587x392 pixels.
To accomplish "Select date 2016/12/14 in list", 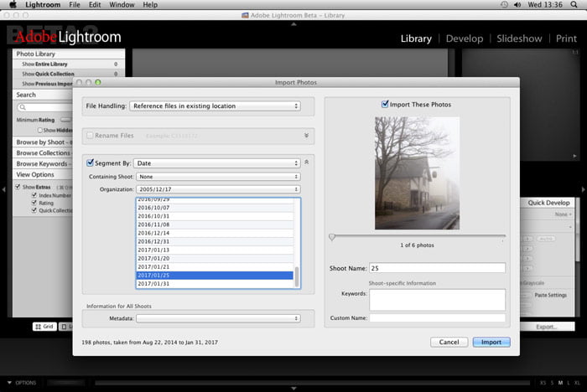I will [215, 233].
